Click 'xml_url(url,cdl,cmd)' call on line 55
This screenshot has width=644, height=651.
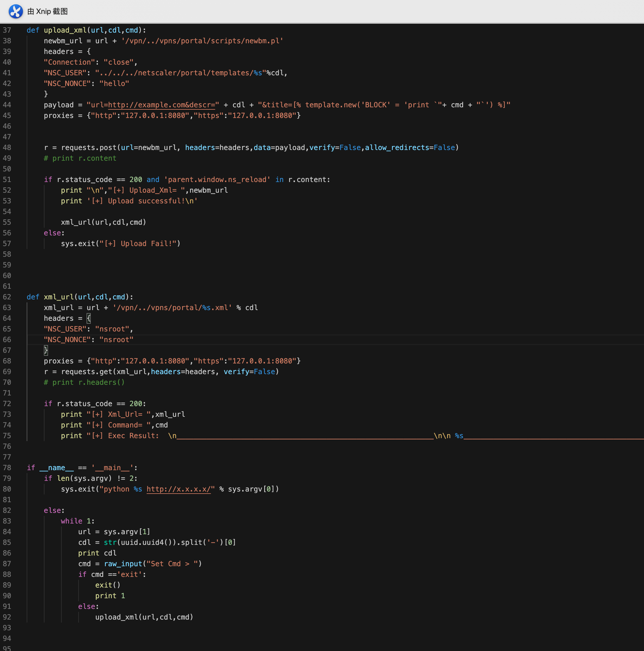(103, 222)
